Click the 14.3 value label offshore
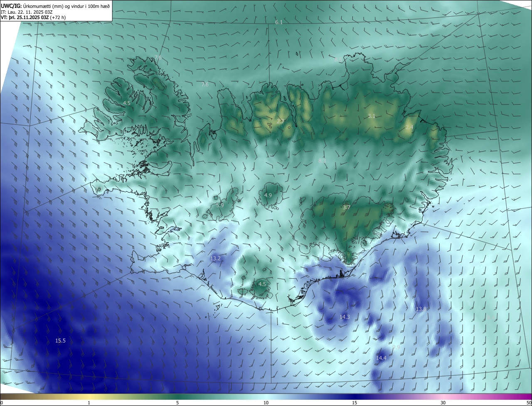The height and width of the screenshot is (406, 532). point(345,317)
